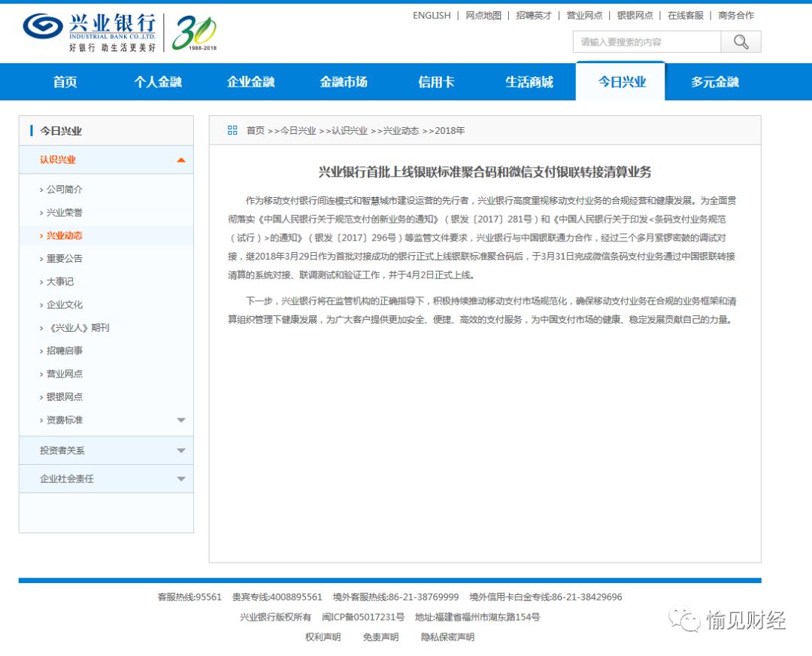Open the 在线客服 top link
The image size is (812, 656).
[x=685, y=16]
